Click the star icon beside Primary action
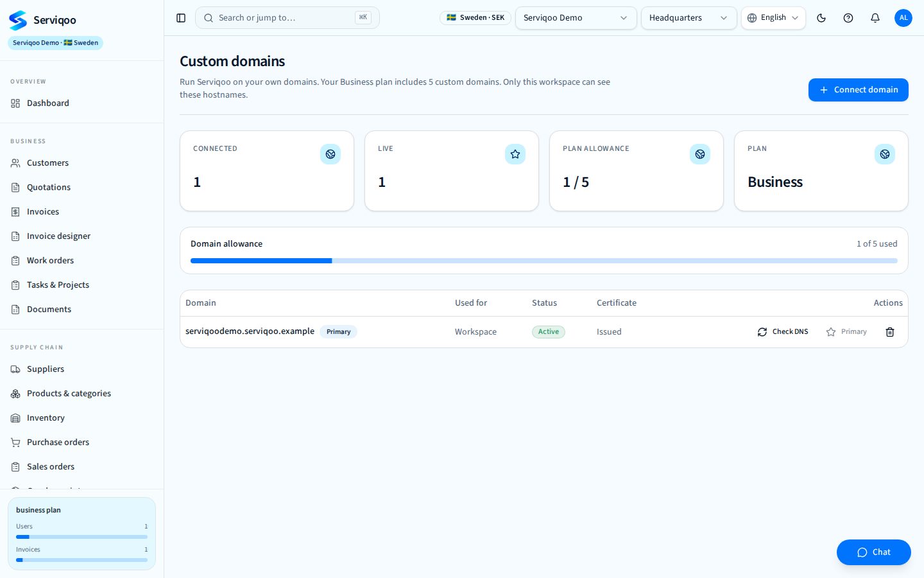The width and height of the screenshot is (924, 578). pyautogui.click(x=831, y=332)
